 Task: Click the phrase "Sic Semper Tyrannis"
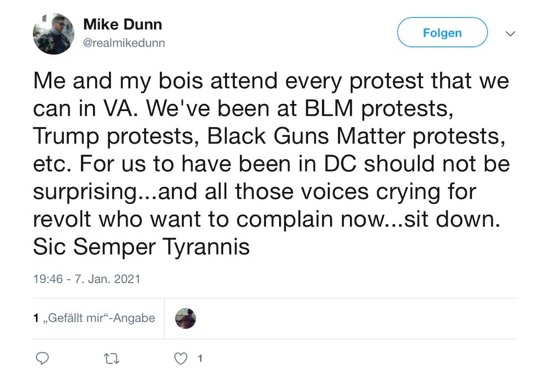(141, 246)
